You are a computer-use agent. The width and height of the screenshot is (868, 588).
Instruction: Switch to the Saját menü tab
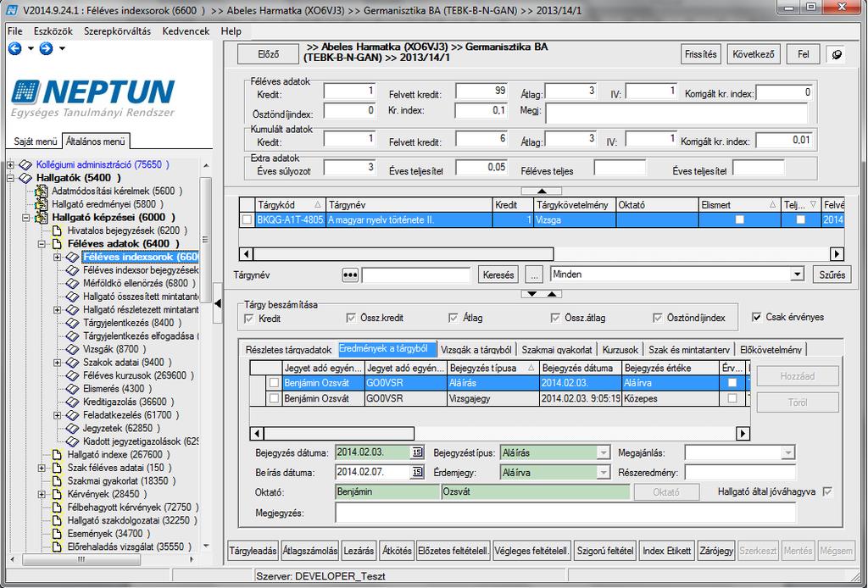coord(35,141)
